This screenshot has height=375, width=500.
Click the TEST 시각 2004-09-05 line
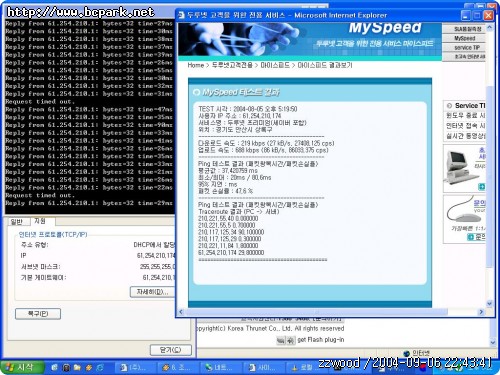(x=248, y=109)
